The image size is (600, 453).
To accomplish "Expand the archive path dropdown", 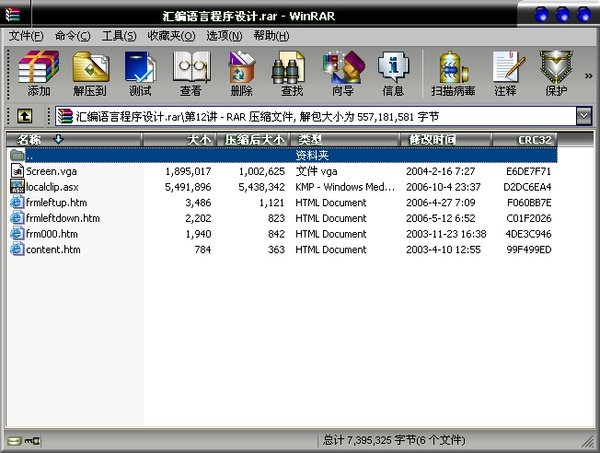I will coord(583,116).
